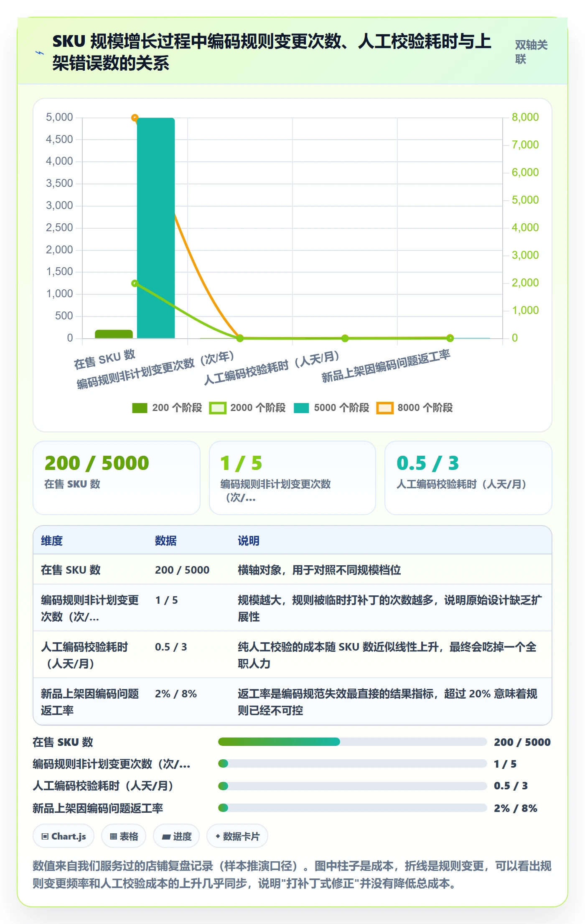Click the 人工编码校验耗时 progress bar
This screenshot has height=924, width=585.
point(353,786)
